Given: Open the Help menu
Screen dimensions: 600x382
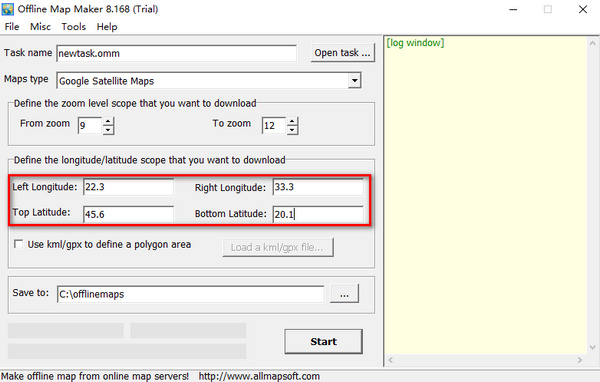Looking at the screenshot, I should pos(107,27).
